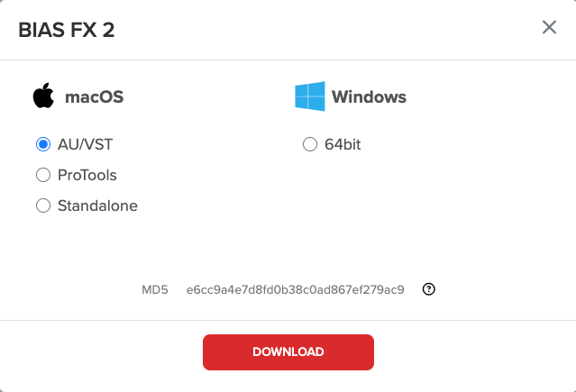Image resolution: width=576 pixels, height=392 pixels.
Task: Click the BIAS FX 2 title
Action: coord(67,30)
